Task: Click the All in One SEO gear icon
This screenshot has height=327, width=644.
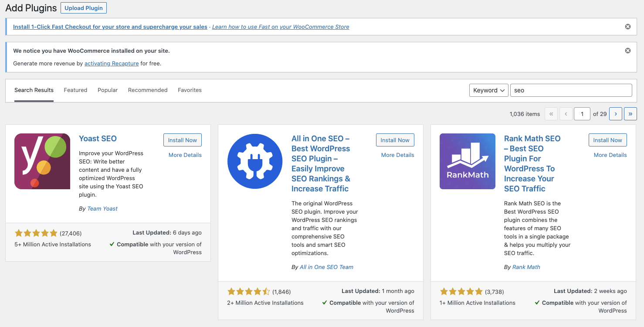Action: point(255,161)
